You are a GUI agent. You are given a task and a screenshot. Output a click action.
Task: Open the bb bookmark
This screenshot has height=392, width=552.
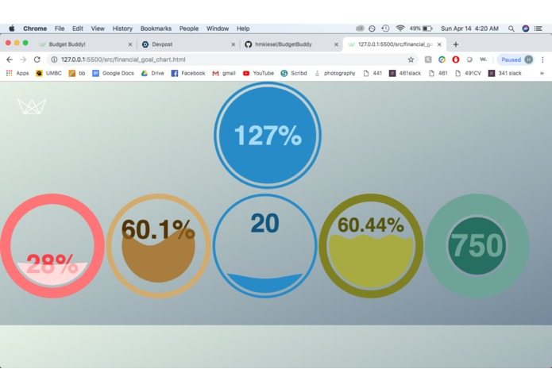(x=77, y=73)
